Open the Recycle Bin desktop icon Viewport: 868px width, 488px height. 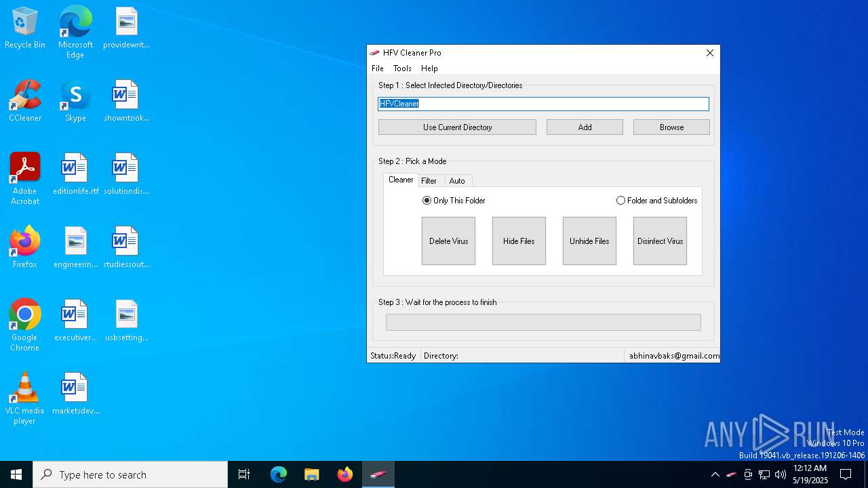click(25, 28)
